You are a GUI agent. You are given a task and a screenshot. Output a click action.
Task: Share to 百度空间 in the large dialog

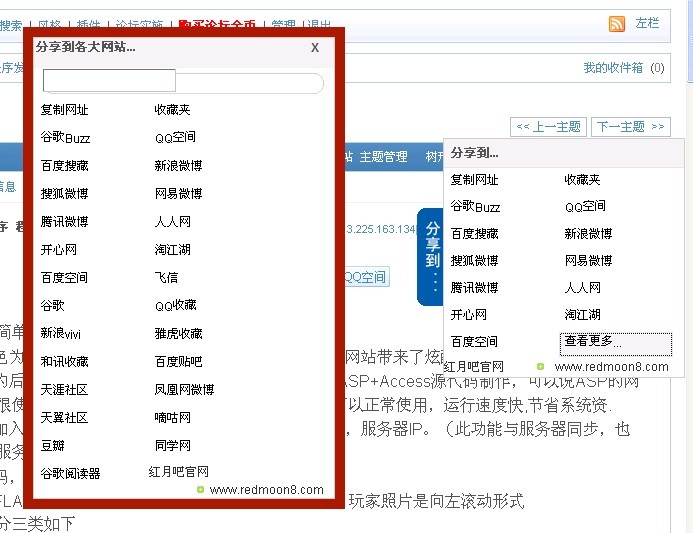(65, 278)
